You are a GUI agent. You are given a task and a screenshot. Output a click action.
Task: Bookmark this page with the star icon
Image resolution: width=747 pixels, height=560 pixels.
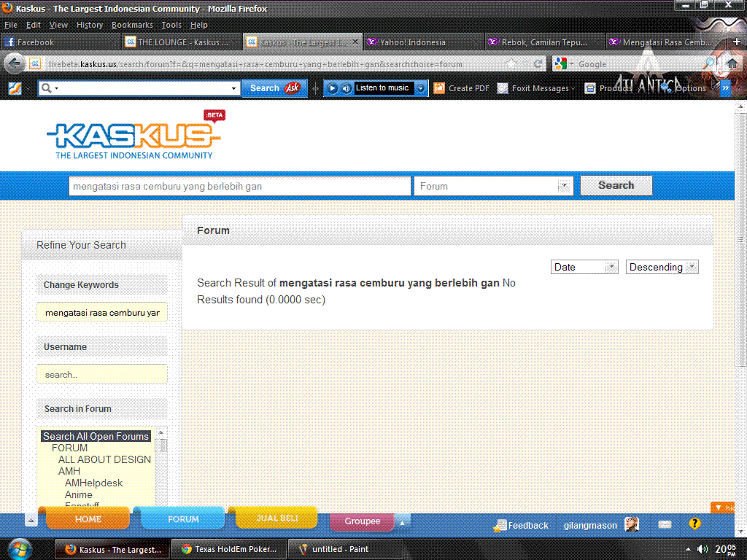point(511,63)
